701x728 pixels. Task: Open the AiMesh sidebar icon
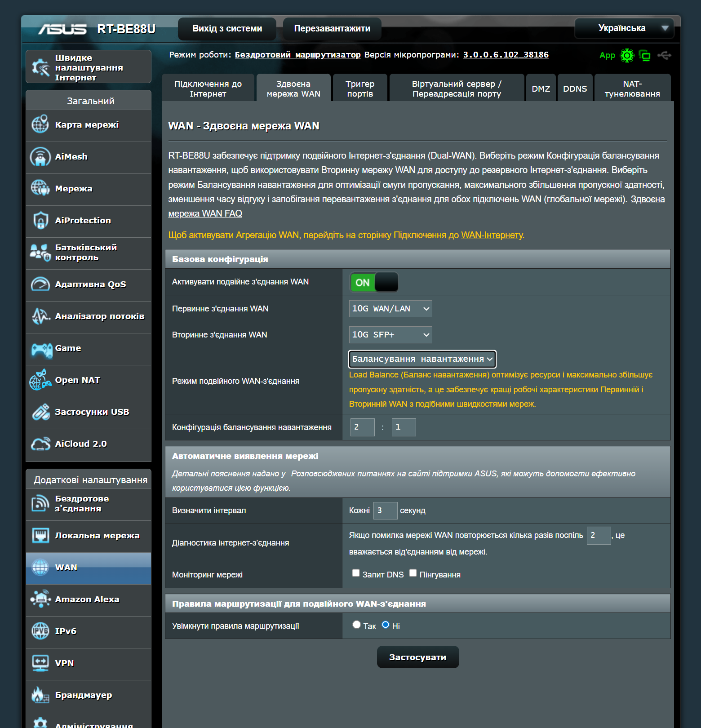(x=40, y=156)
